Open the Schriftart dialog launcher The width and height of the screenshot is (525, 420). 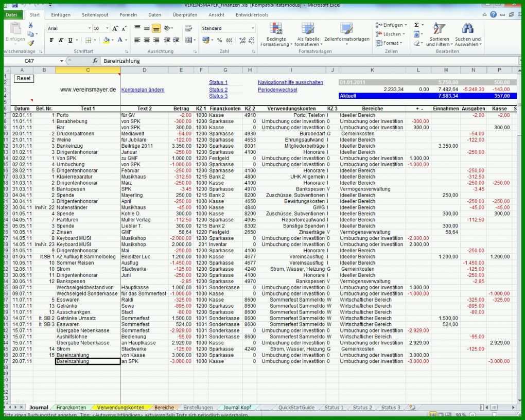127,51
